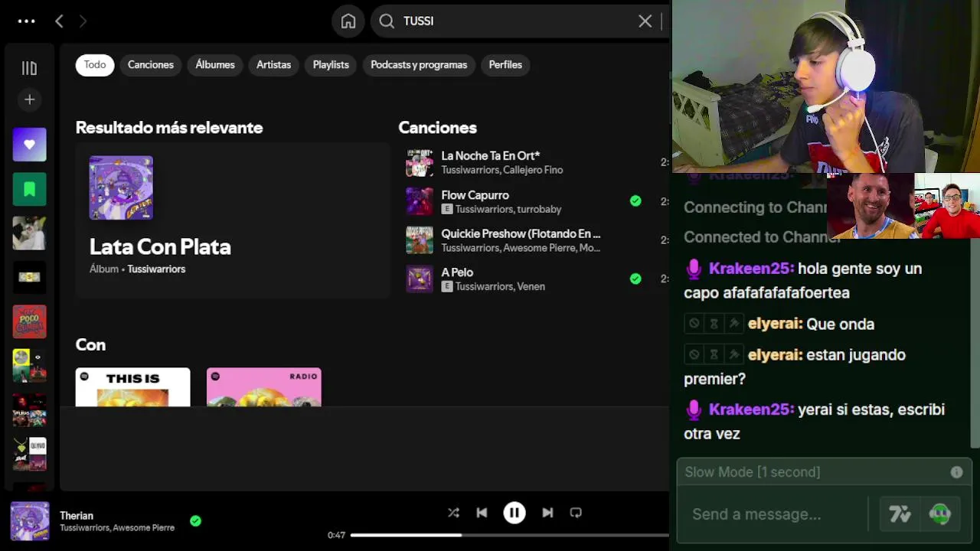Timeout elyerai on Que onda message
The height and width of the screenshot is (551, 980).
click(714, 324)
